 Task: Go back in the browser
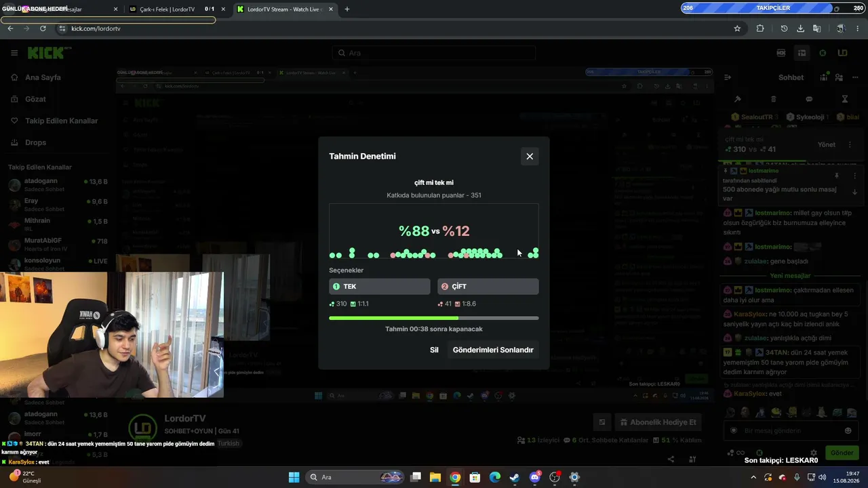(10, 28)
